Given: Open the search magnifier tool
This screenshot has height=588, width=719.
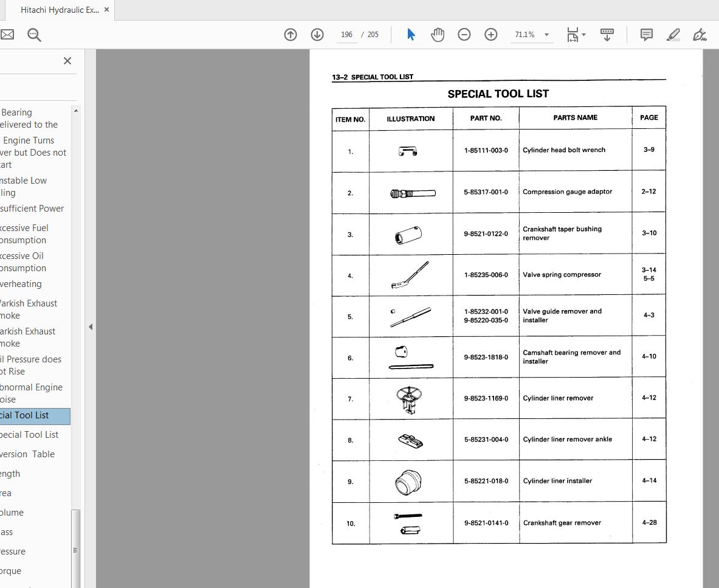Looking at the screenshot, I should (34, 35).
